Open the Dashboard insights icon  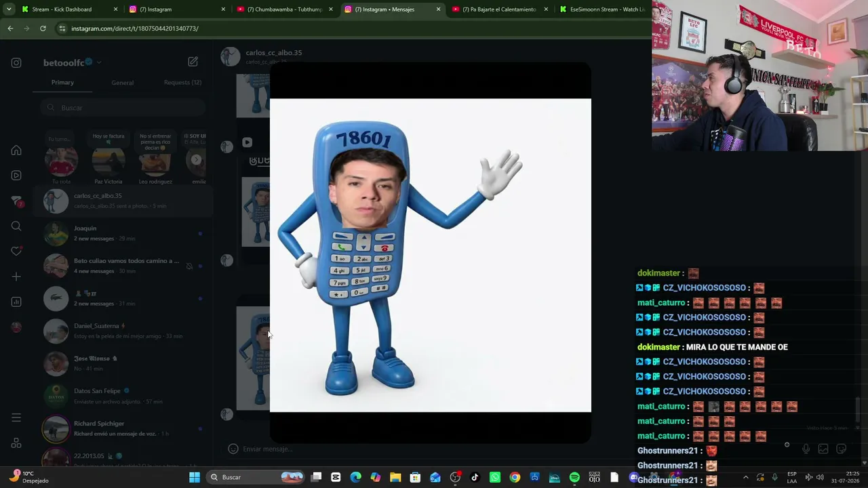[x=16, y=302]
